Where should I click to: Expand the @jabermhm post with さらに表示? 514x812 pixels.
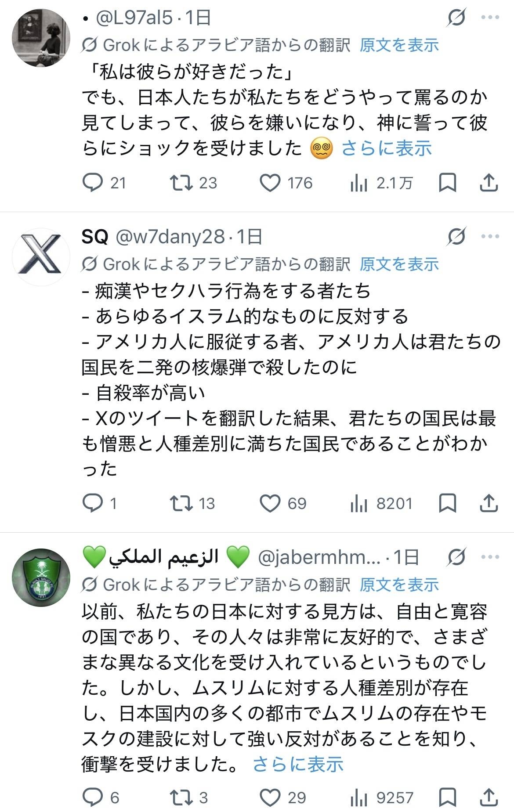pos(298,765)
